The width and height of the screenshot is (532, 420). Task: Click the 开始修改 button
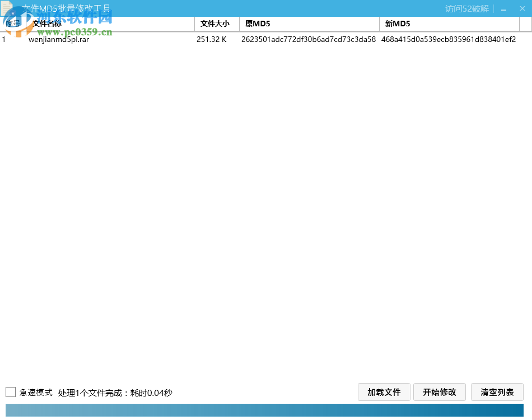439,392
